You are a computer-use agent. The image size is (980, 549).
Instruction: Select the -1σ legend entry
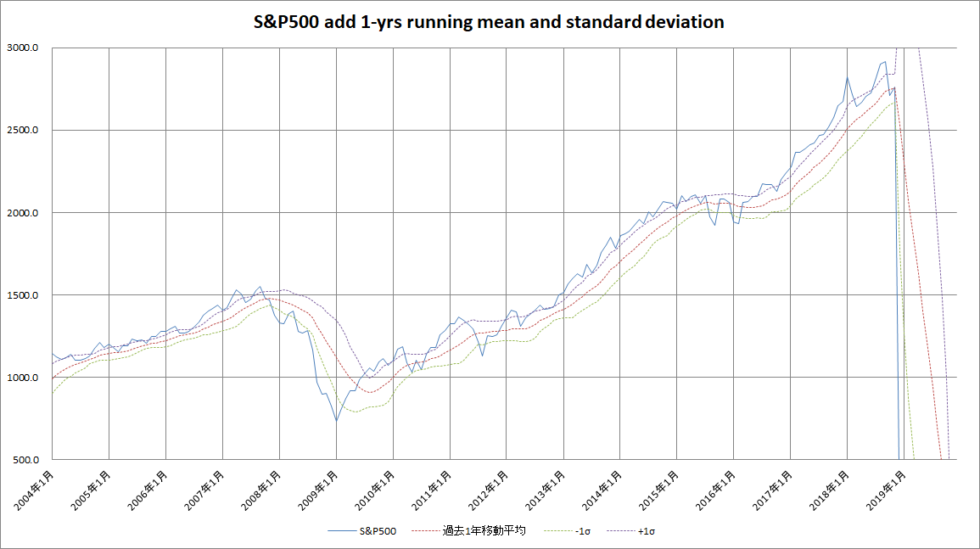point(567,531)
